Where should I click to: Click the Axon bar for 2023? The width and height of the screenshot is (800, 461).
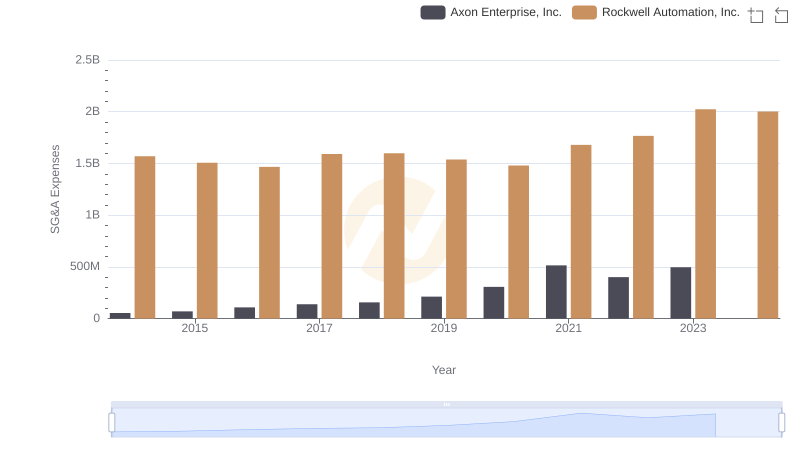(x=681, y=293)
